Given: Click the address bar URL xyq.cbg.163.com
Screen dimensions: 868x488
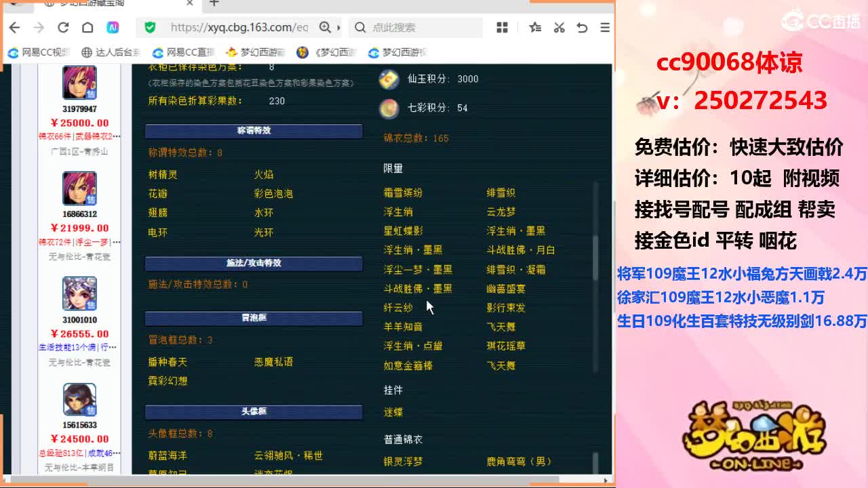Looking at the screenshot, I should [239, 27].
